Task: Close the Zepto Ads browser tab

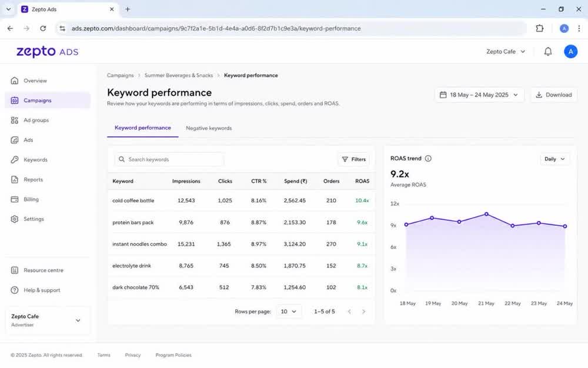Action: click(x=112, y=9)
